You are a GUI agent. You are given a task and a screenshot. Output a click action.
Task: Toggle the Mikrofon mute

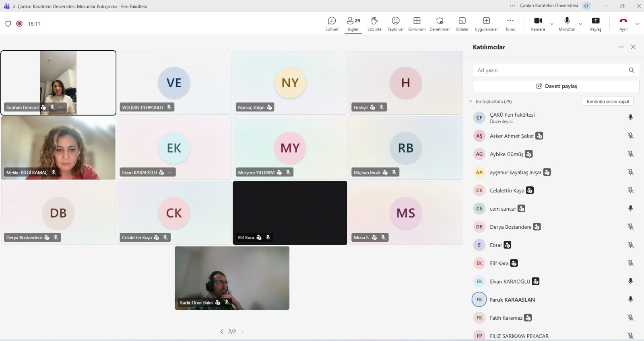567,23
